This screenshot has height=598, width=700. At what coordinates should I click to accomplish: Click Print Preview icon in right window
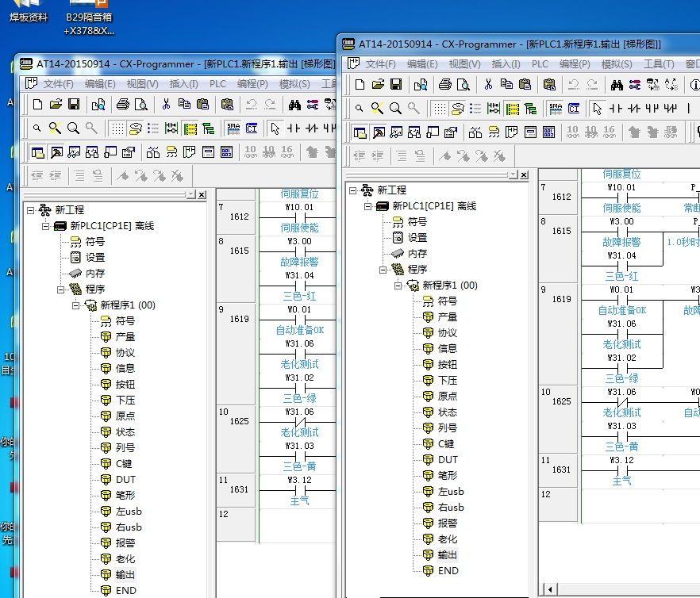tap(463, 84)
